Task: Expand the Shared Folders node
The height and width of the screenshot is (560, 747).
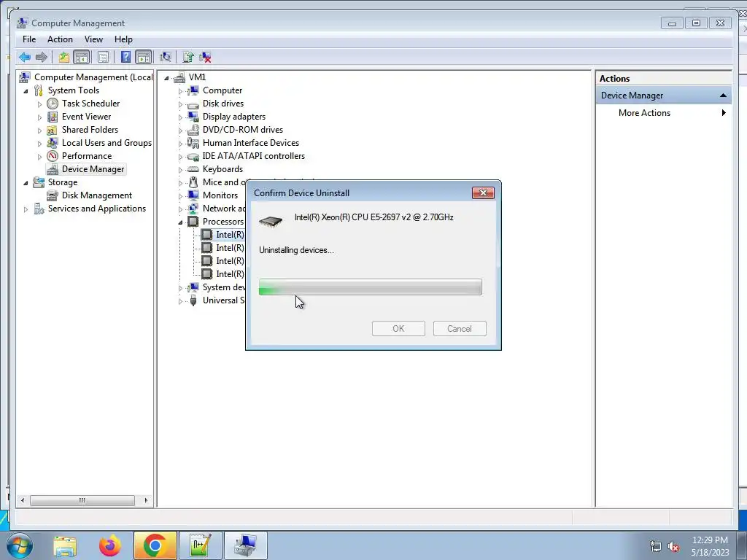Action: 39,130
